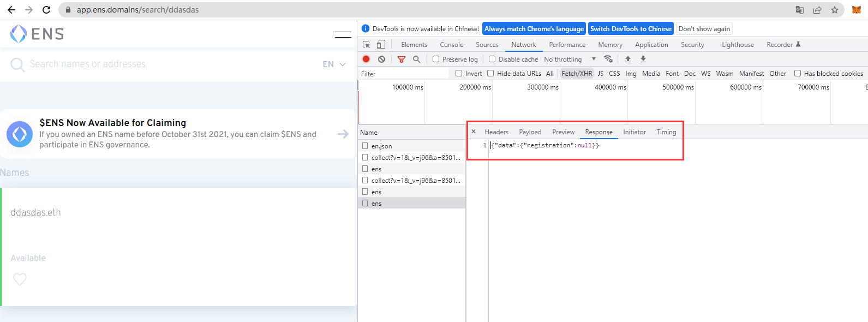Viewport: 868px width, 322px height.
Task: Open the Security panel
Action: pos(692,45)
